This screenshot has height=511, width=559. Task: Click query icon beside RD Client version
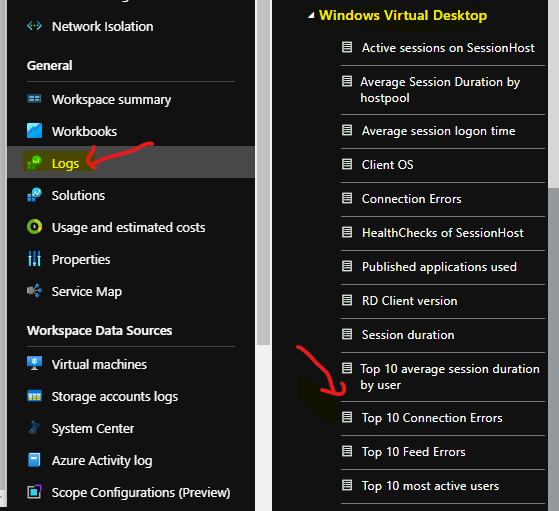pos(347,300)
